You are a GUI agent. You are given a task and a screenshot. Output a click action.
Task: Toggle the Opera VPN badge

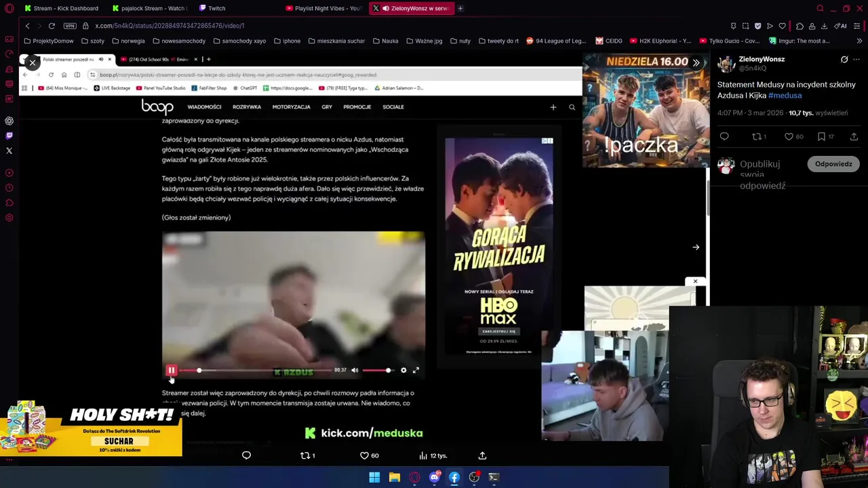pyautogui.click(x=70, y=26)
